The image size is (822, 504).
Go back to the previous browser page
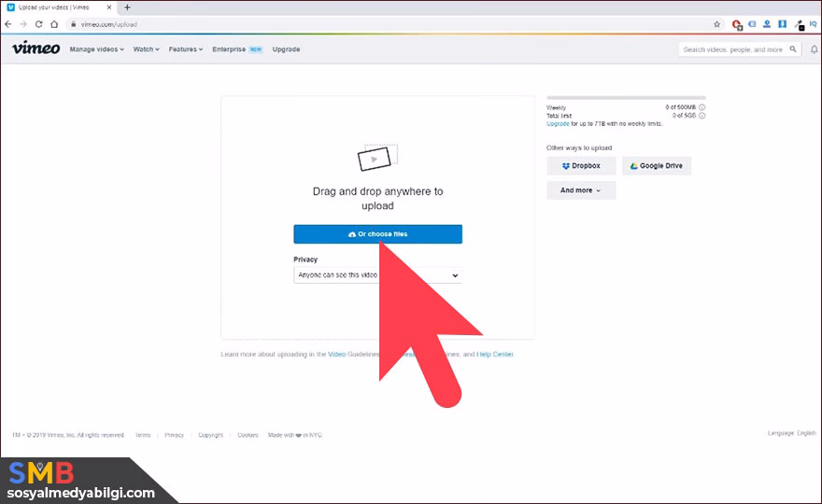click(x=7, y=24)
